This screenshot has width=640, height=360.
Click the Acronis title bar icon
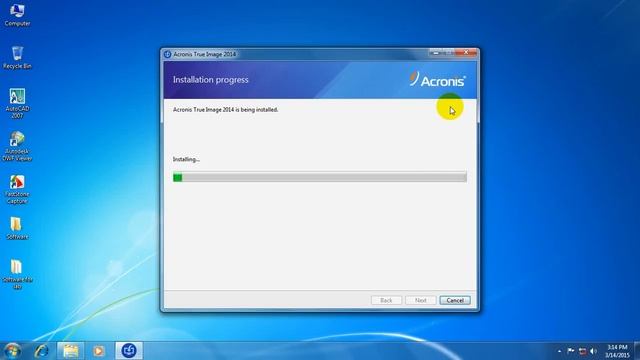(x=167, y=54)
